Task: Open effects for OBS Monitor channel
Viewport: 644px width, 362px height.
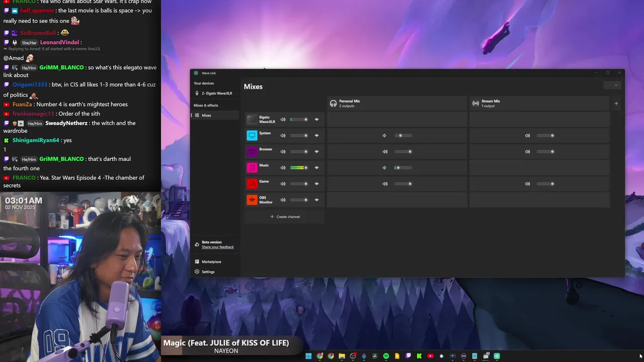Action: (316, 200)
